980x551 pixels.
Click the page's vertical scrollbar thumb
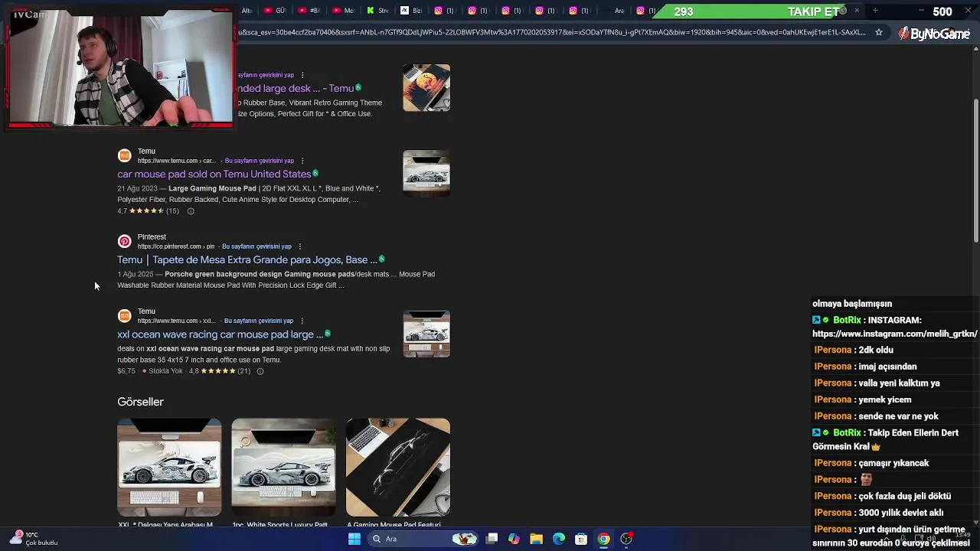pyautogui.click(x=976, y=171)
